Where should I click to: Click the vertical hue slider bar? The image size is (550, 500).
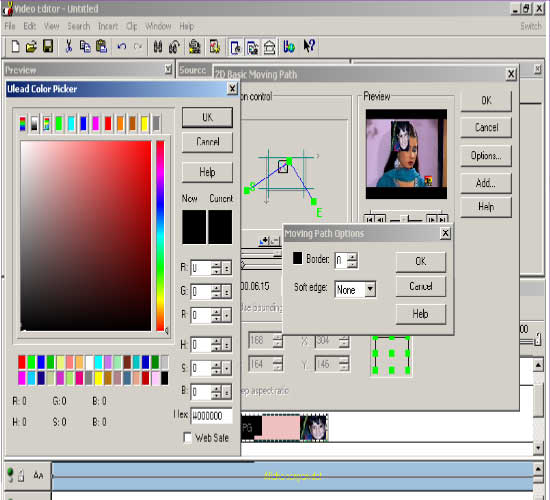tap(160, 236)
